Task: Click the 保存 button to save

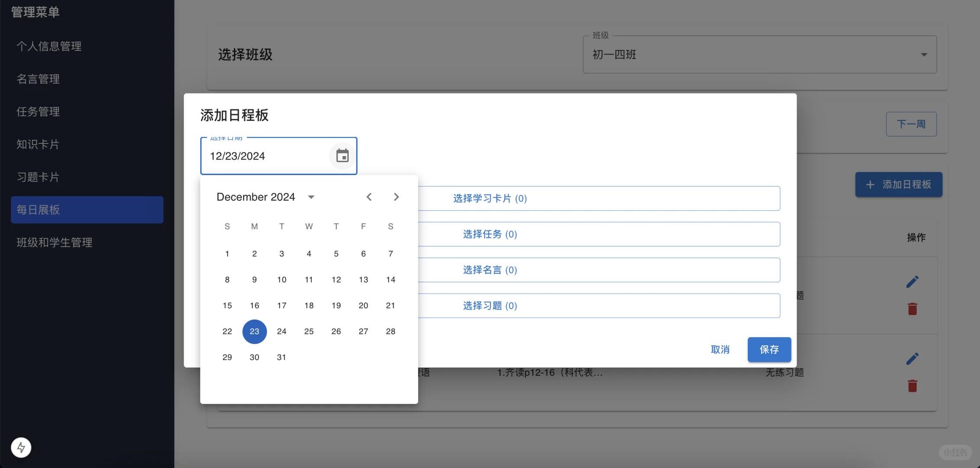Action: [769, 349]
